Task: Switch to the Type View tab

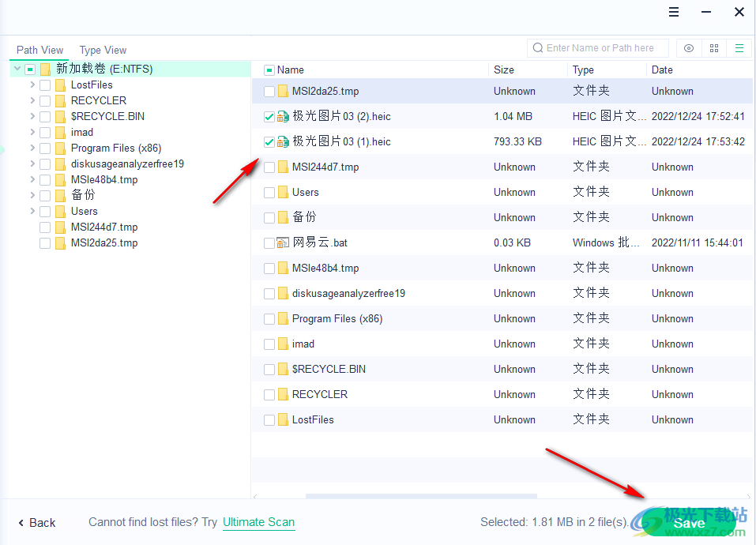Action: 102,49
